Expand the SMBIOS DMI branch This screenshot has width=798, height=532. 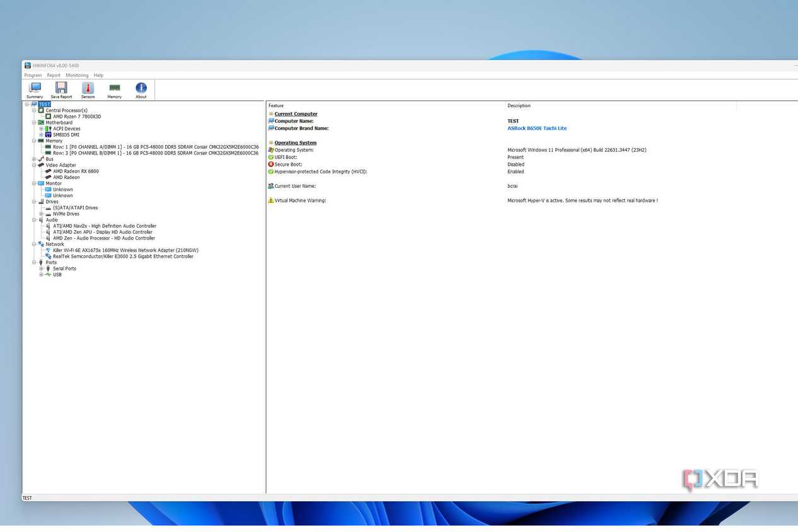(42, 135)
